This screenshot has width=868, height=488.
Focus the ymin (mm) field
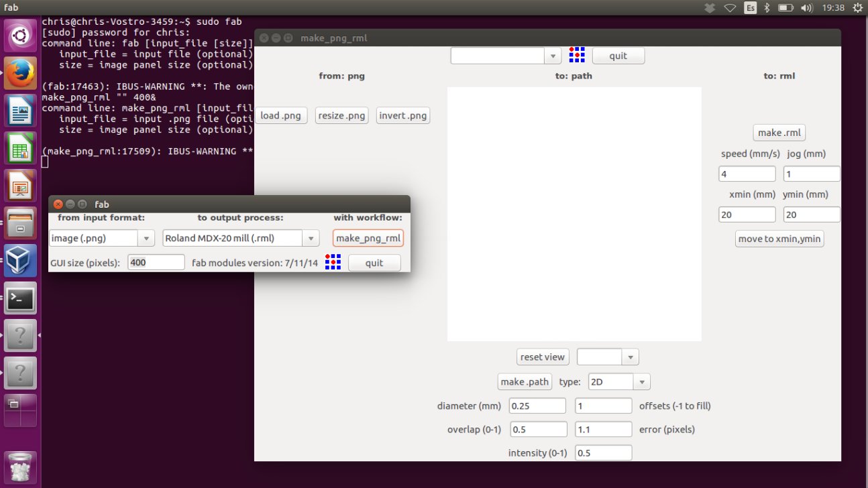point(812,215)
